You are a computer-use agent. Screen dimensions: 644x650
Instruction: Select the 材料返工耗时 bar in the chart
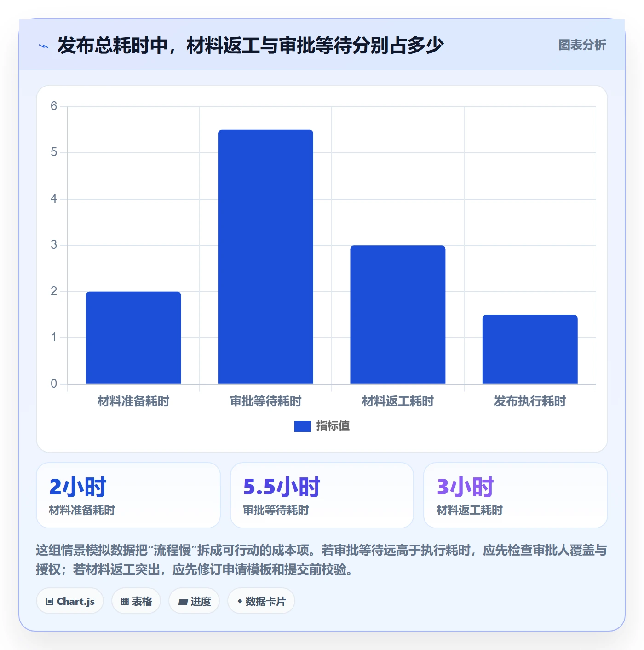tap(398, 315)
